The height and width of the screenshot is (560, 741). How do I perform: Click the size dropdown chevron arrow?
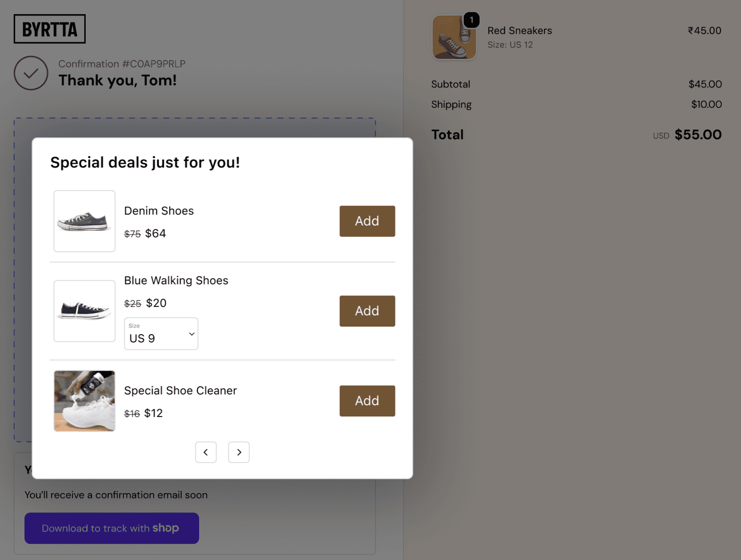tap(192, 334)
